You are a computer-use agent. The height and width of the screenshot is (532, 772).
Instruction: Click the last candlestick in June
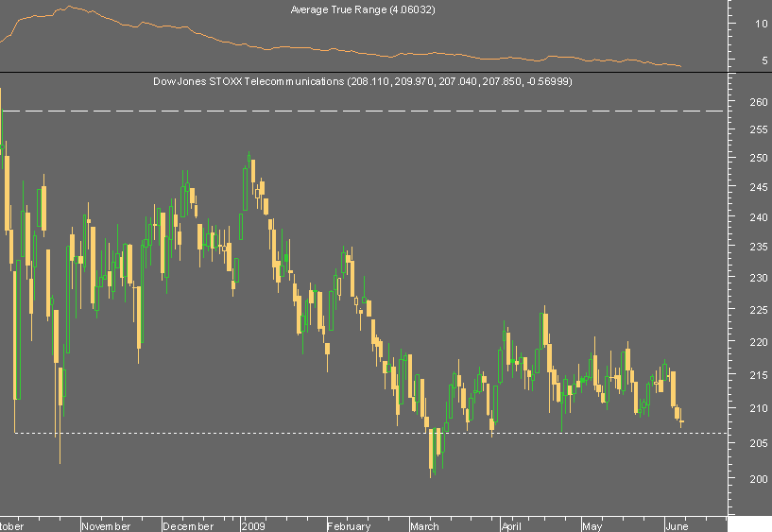point(682,421)
